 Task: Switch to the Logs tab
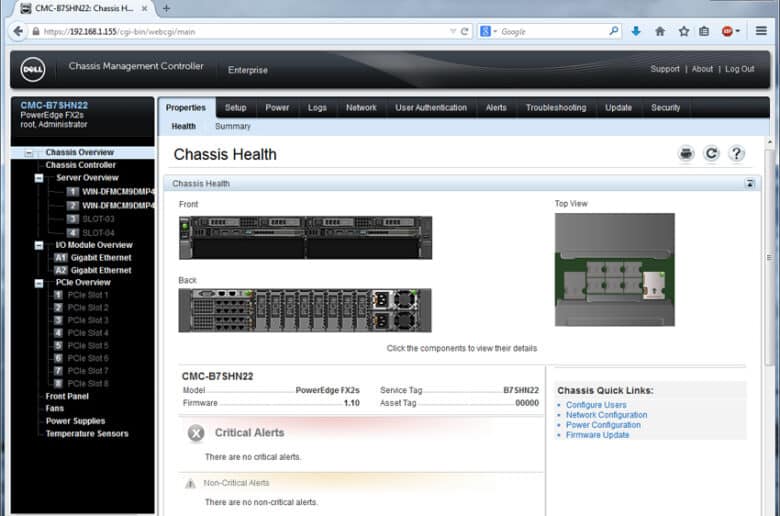tap(317, 107)
